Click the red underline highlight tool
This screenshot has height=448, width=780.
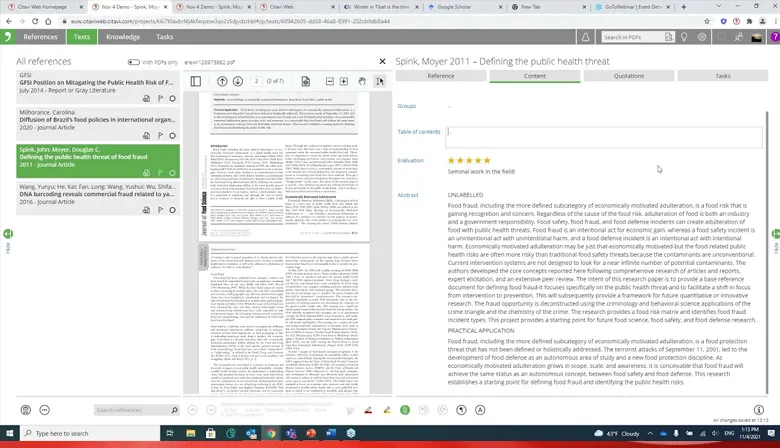pyautogui.click(x=368, y=410)
